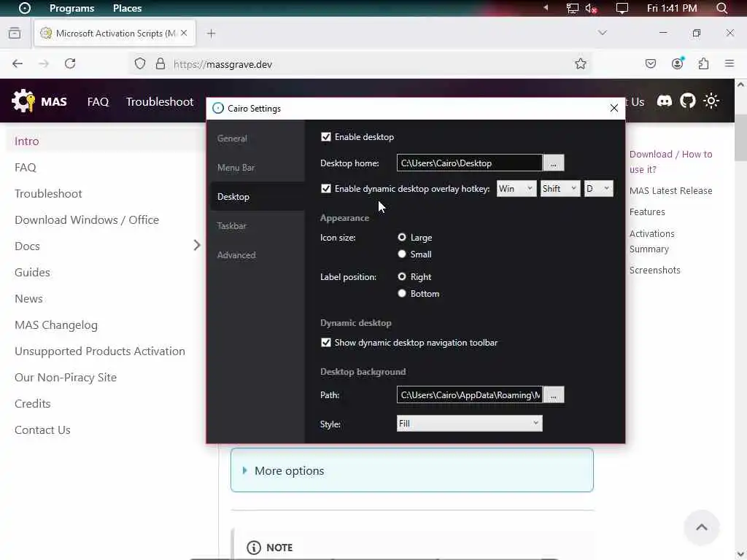Show hidden tray icons arrow
Image resolution: width=747 pixels, height=560 pixels.
click(546, 7)
